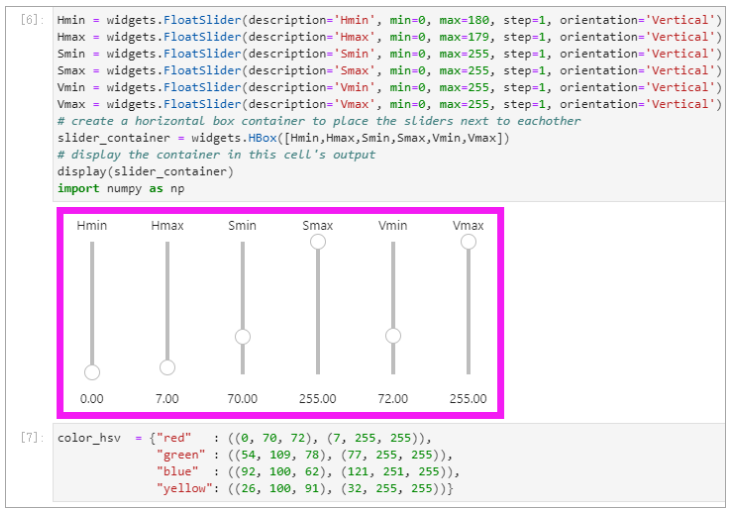Viewport: 731px width, 513px height.
Task: Click the Smax slider knob at top
Action: 318,242
